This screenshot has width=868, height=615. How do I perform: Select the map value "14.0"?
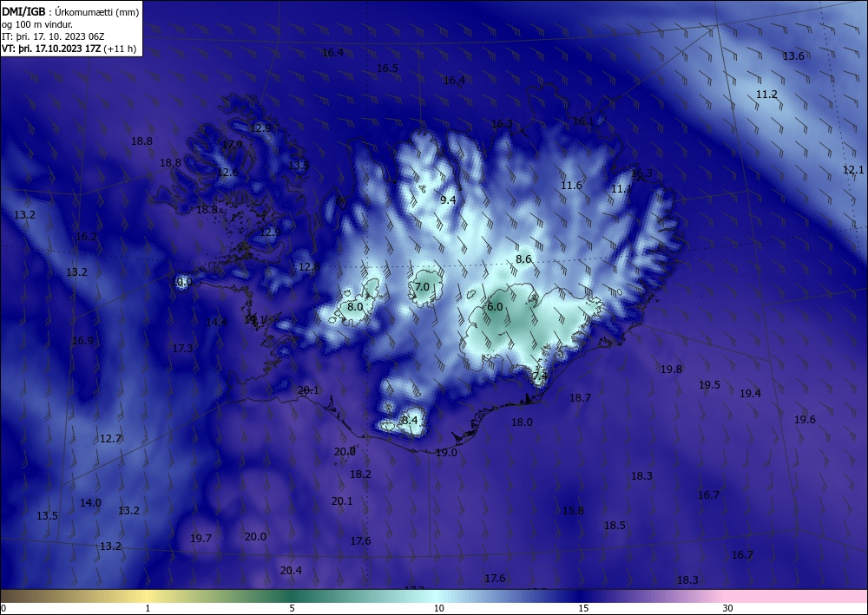(x=90, y=503)
